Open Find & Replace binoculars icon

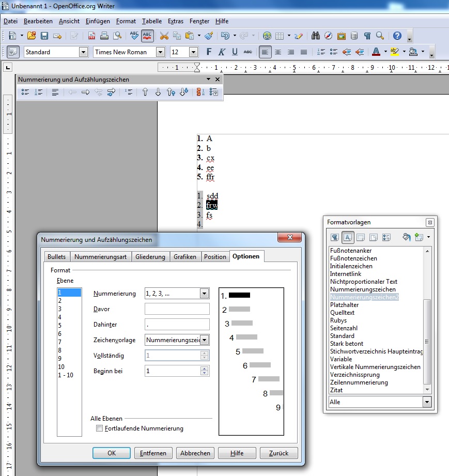[316, 36]
